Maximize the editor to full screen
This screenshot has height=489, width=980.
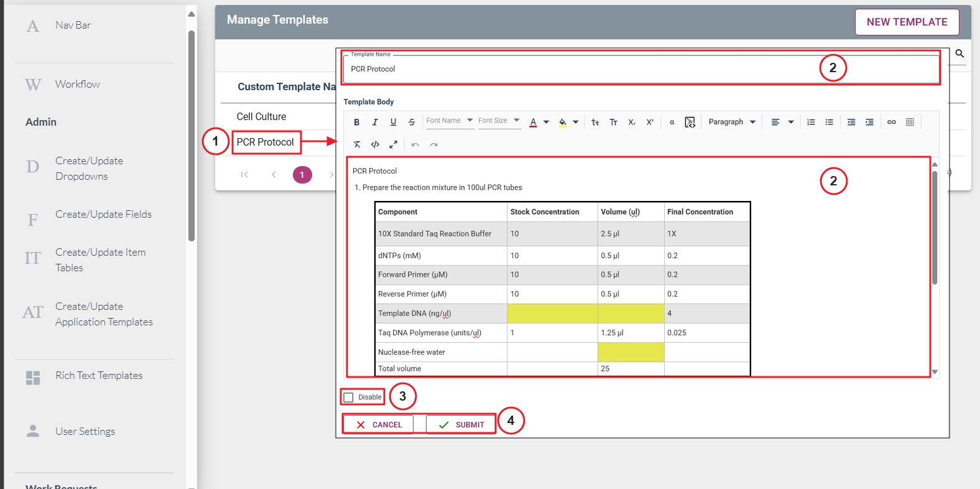pyautogui.click(x=393, y=145)
